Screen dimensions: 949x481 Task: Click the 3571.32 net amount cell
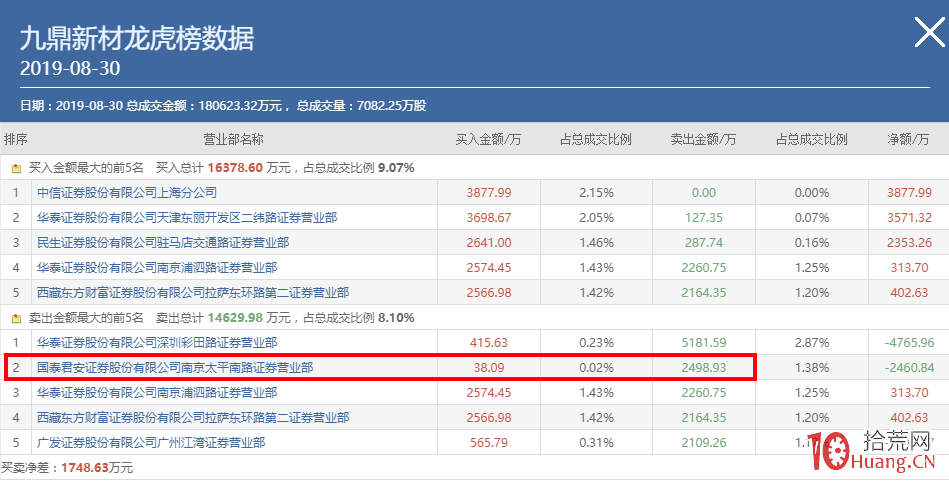point(909,218)
